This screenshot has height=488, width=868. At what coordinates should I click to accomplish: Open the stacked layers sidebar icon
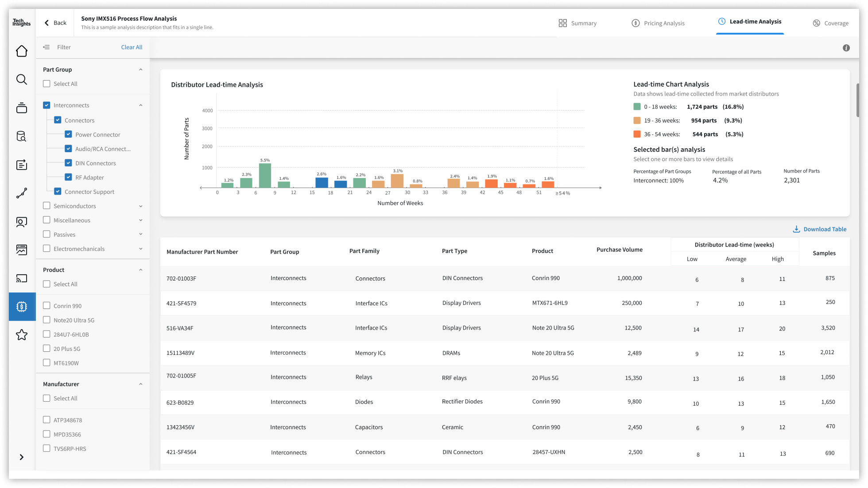[22, 108]
